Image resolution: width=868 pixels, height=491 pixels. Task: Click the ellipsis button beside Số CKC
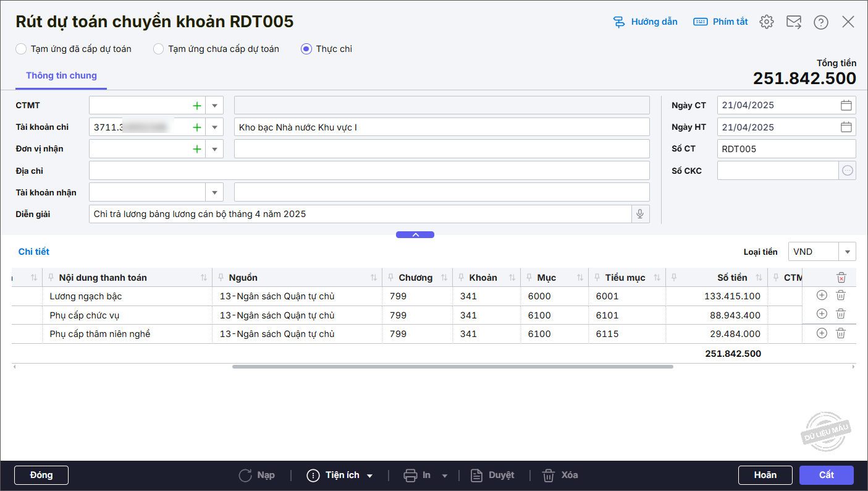848,171
